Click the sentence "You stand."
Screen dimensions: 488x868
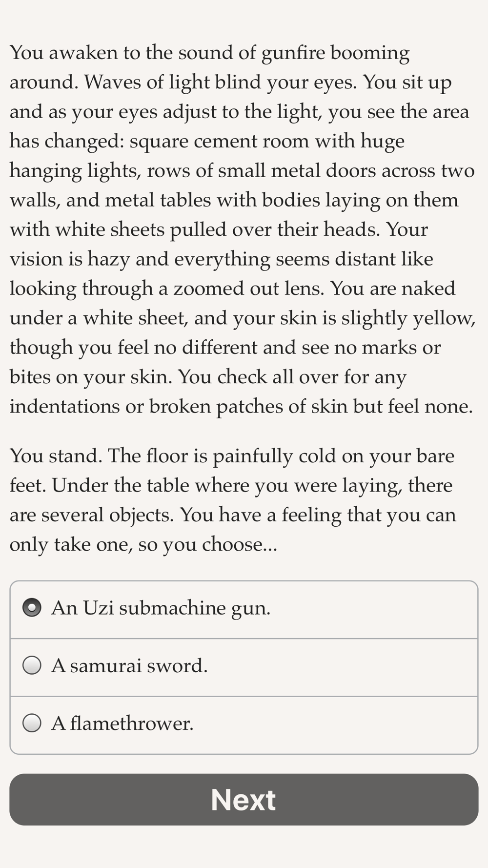click(x=56, y=456)
